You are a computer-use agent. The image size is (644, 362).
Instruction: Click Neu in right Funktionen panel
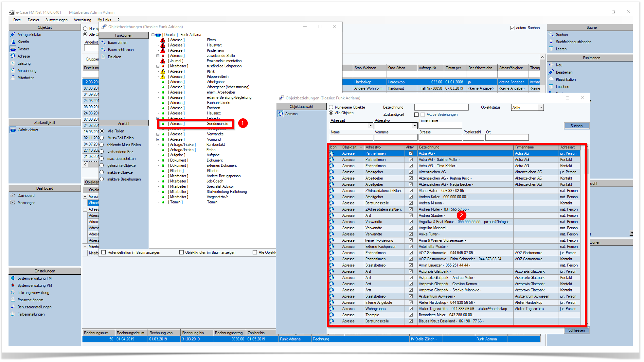[559, 65]
